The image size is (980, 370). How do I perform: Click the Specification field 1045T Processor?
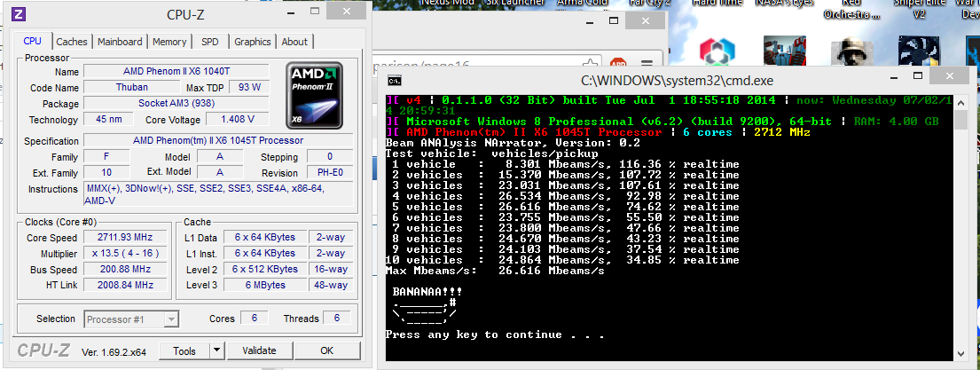(218, 140)
